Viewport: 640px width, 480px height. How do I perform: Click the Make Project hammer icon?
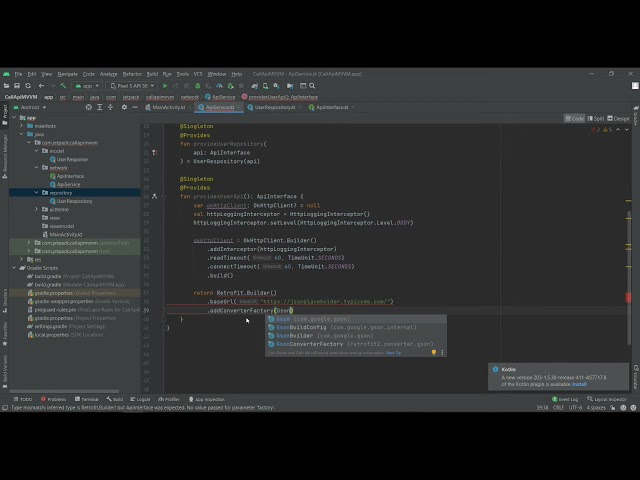pos(63,86)
